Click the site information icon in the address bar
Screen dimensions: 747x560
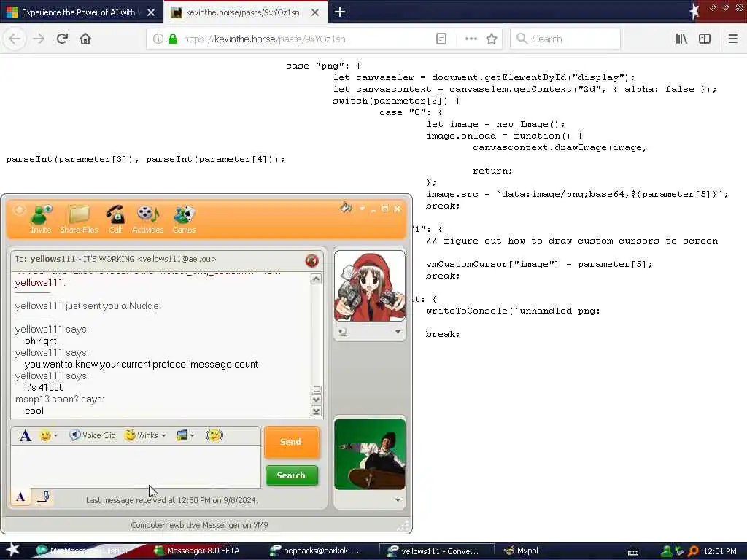[x=158, y=39]
